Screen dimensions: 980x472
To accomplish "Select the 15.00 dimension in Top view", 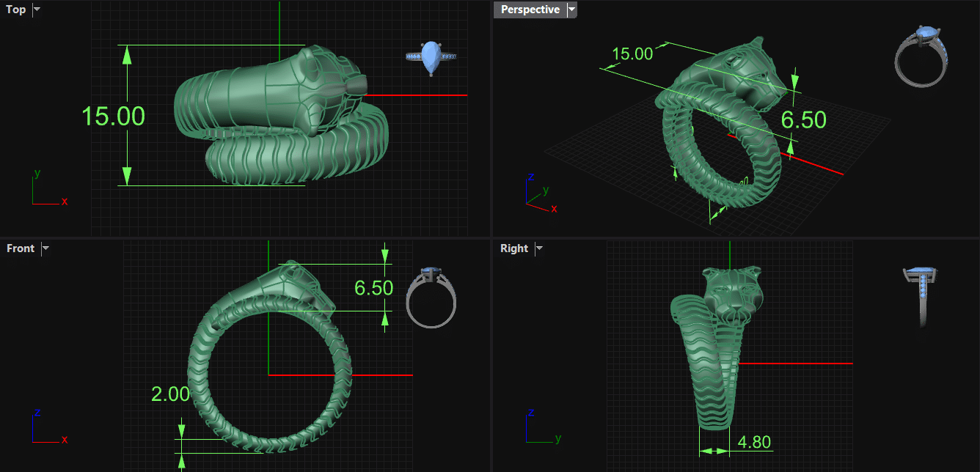I will click(113, 117).
